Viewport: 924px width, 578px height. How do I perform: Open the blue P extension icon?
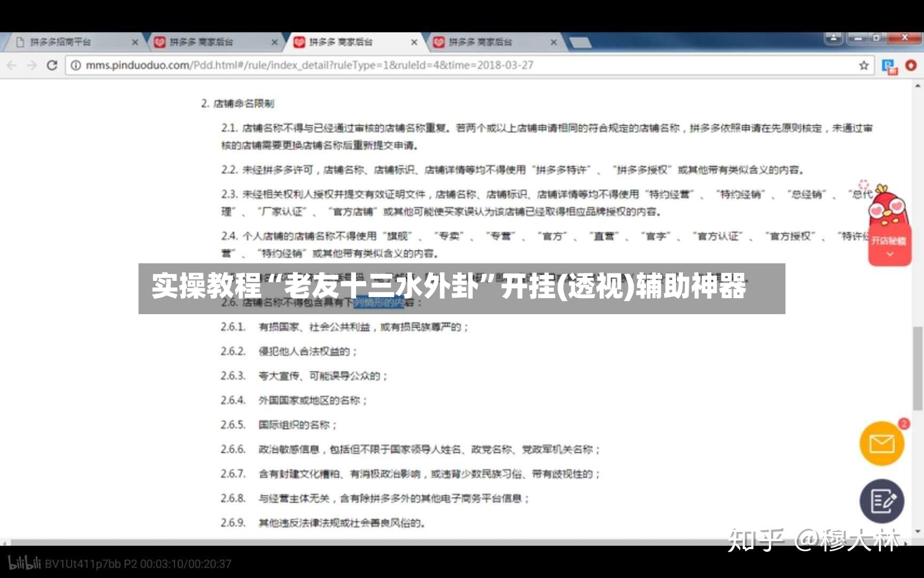click(x=889, y=66)
